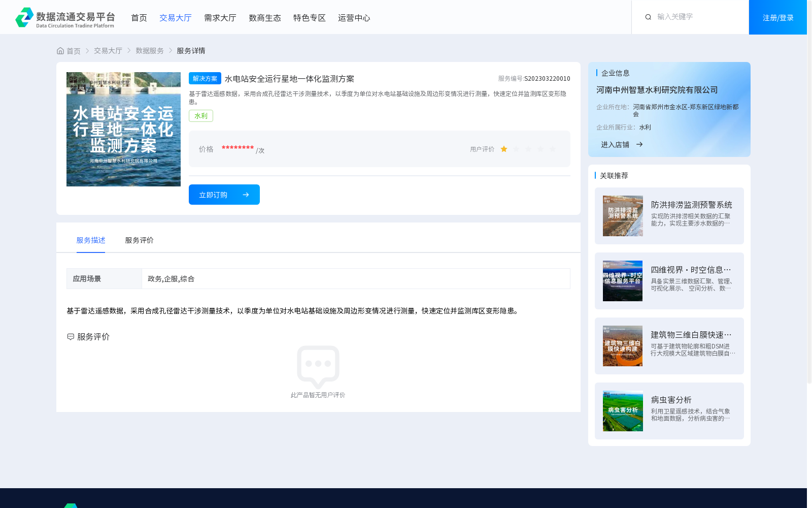Screen dimensions: 812x508
Task: Open 运营中心 in top navigation
Action: pyautogui.click(x=354, y=18)
